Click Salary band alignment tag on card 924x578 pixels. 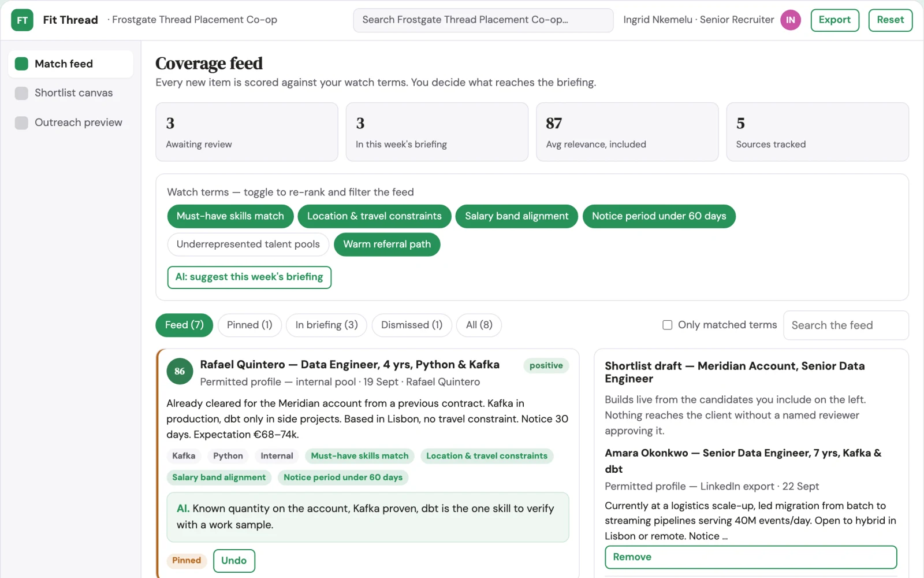point(219,477)
